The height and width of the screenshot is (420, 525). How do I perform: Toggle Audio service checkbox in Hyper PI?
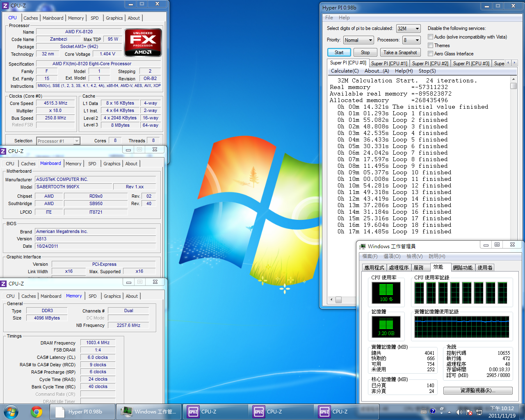[431, 37]
